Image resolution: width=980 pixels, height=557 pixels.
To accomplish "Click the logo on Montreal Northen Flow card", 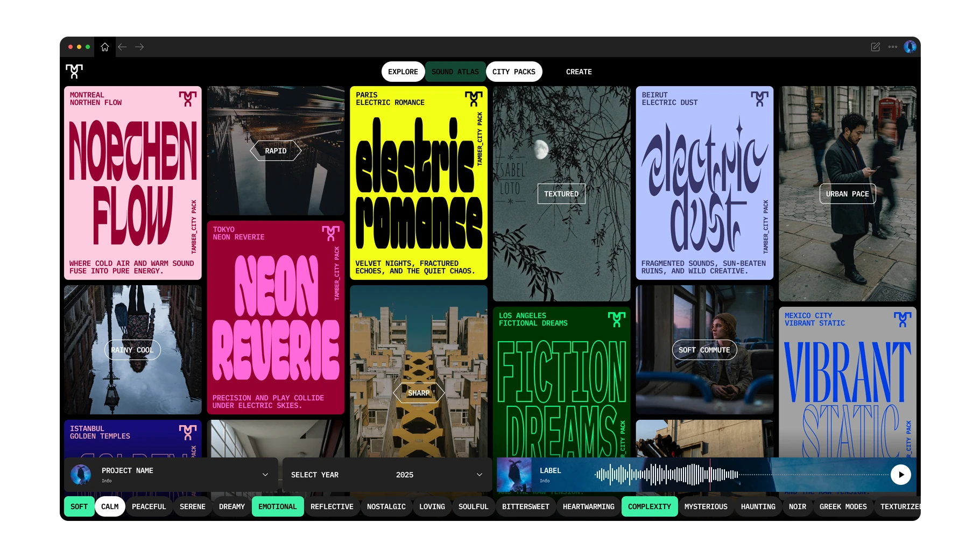I will tap(188, 98).
